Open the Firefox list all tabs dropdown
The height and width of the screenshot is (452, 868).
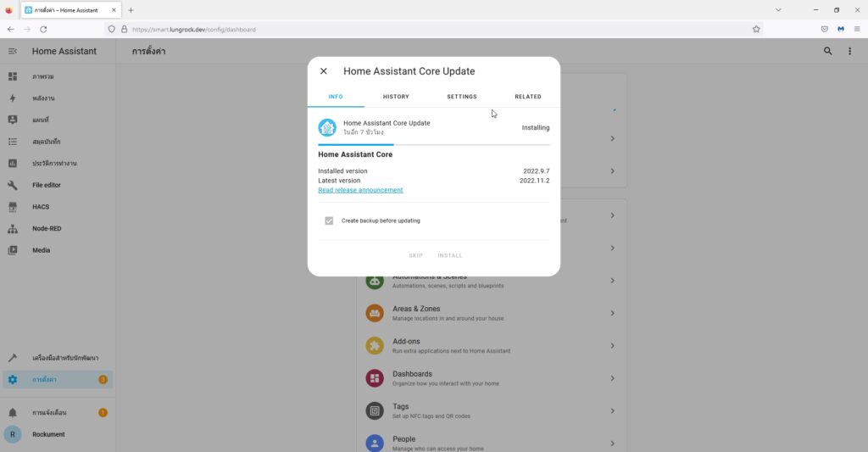778,10
